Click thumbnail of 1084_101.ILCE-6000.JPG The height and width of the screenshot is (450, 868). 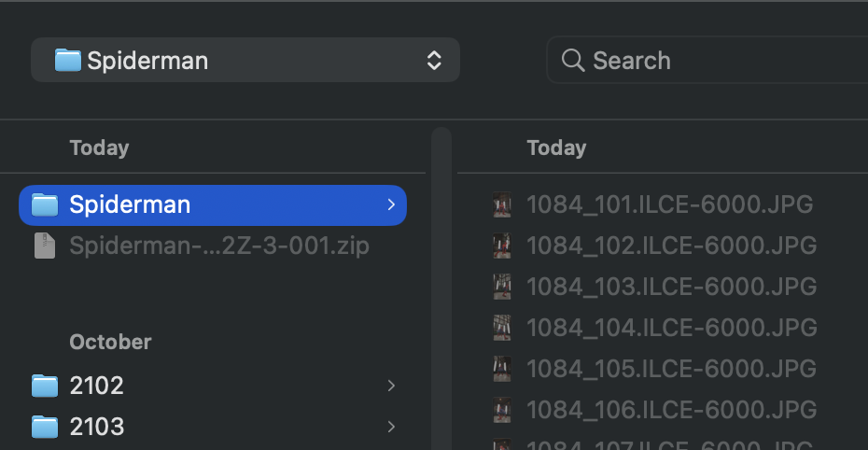pyautogui.click(x=502, y=204)
